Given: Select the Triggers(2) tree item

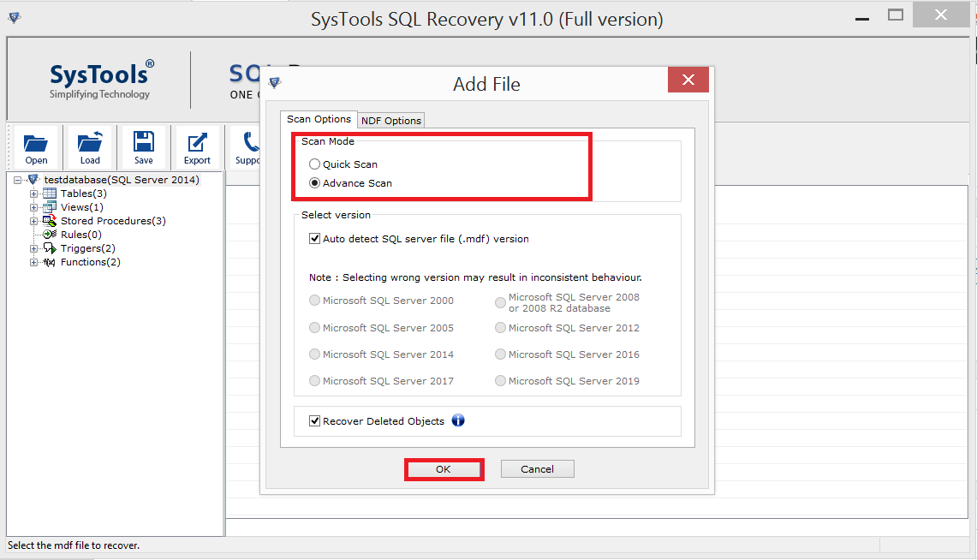Looking at the screenshot, I should coord(88,248).
